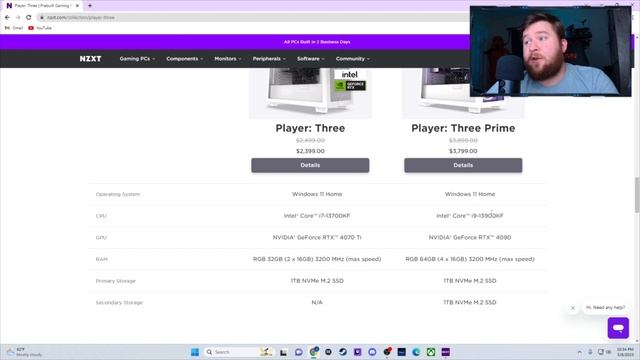
Task: Open the Monitors dropdown menu
Action: click(x=228, y=59)
